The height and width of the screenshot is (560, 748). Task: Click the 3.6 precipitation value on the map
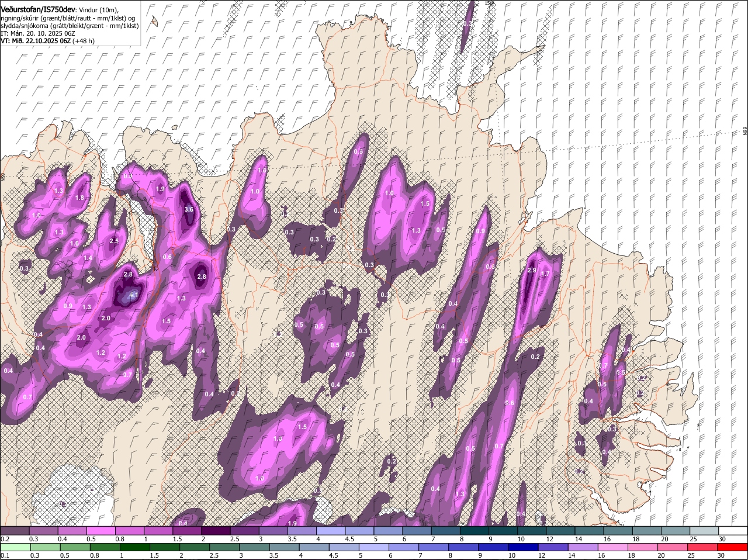coord(189,209)
